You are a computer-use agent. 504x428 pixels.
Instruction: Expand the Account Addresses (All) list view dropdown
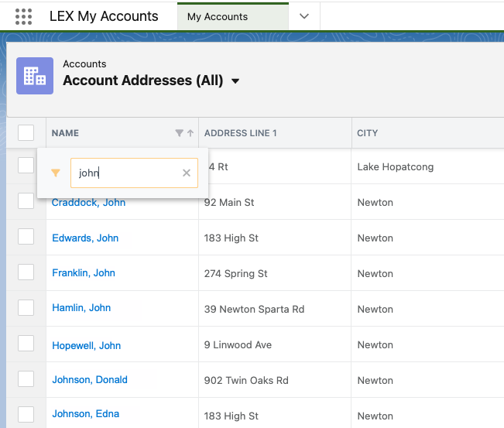click(x=235, y=81)
